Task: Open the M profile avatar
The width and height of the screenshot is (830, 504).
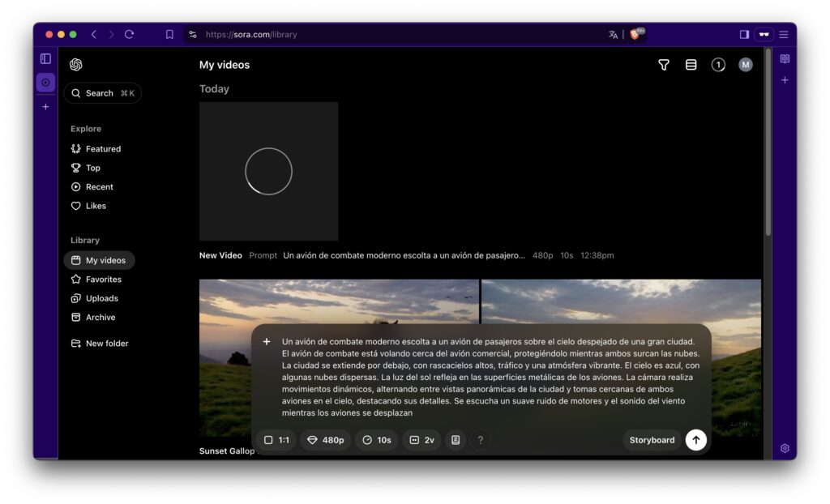Action: coord(746,65)
